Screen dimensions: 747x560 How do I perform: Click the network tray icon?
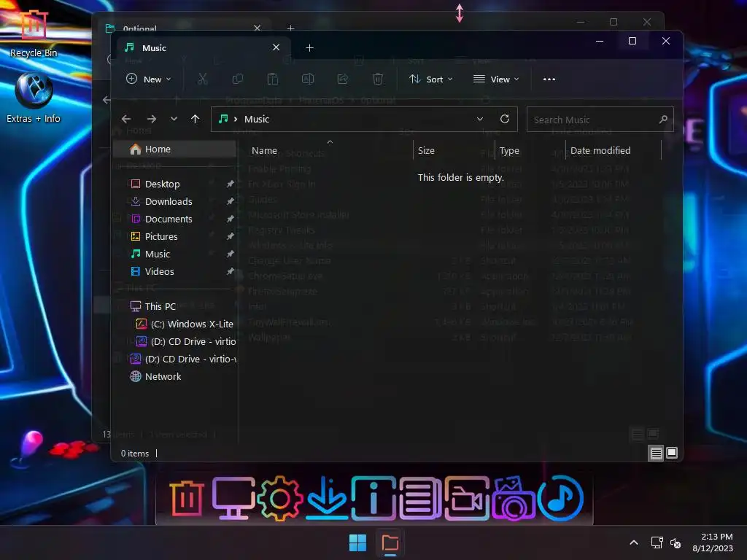(x=657, y=542)
